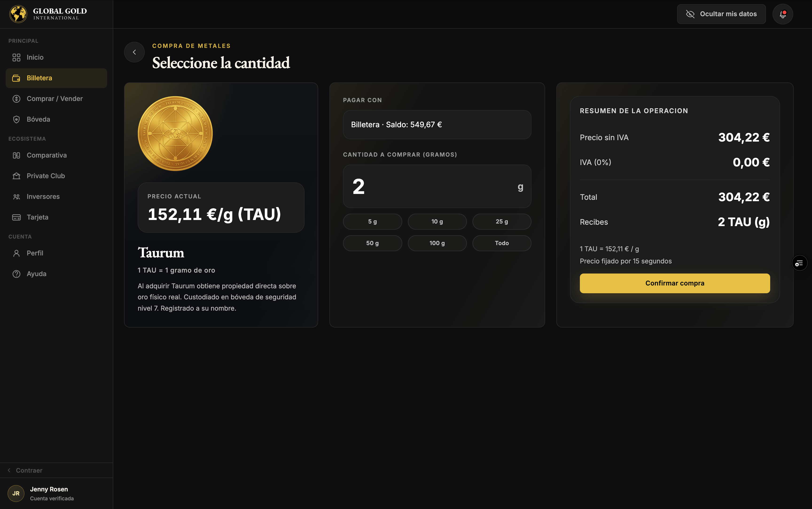Open Perfil settings
Image resolution: width=812 pixels, height=509 pixels.
tap(56, 253)
